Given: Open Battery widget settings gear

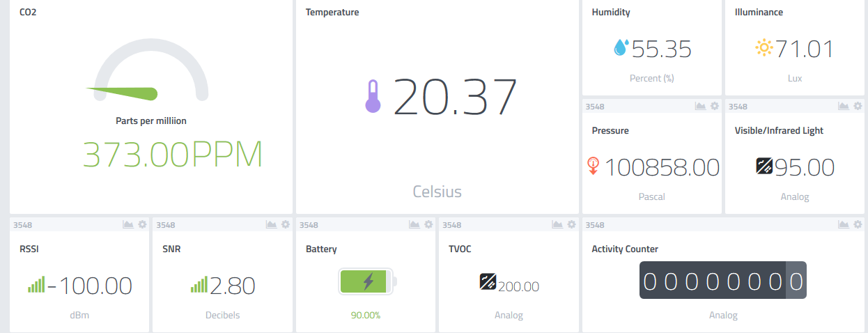Looking at the screenshot, I should tap(428, 224).
